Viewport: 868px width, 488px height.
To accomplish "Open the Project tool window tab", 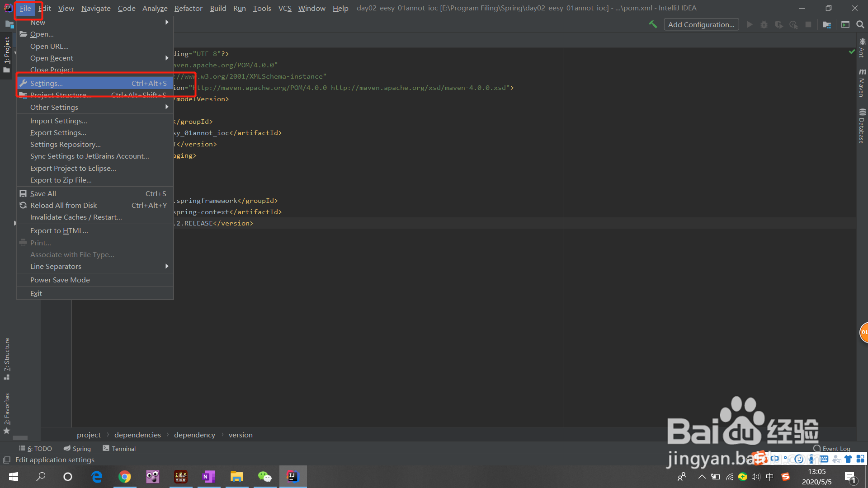I will [x=6, y=54].
